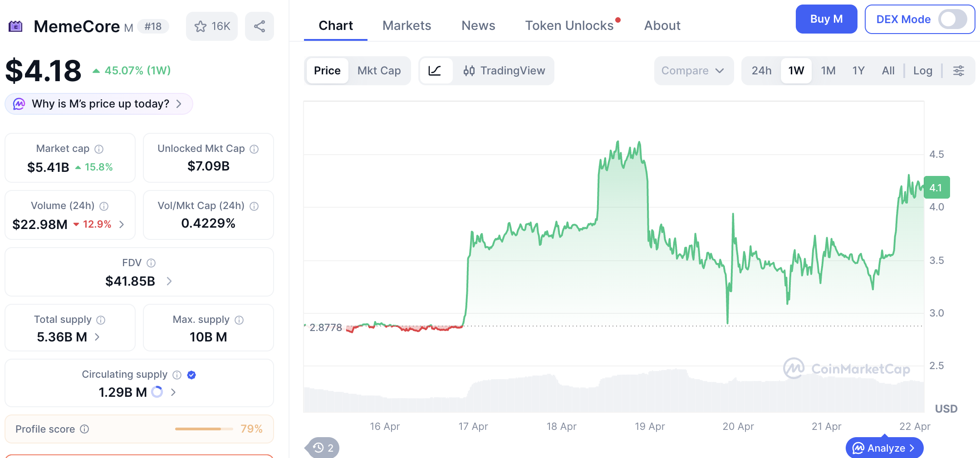Click Profile score info icon
Screen dimensions: 980x458
click(x=85, y=429)
